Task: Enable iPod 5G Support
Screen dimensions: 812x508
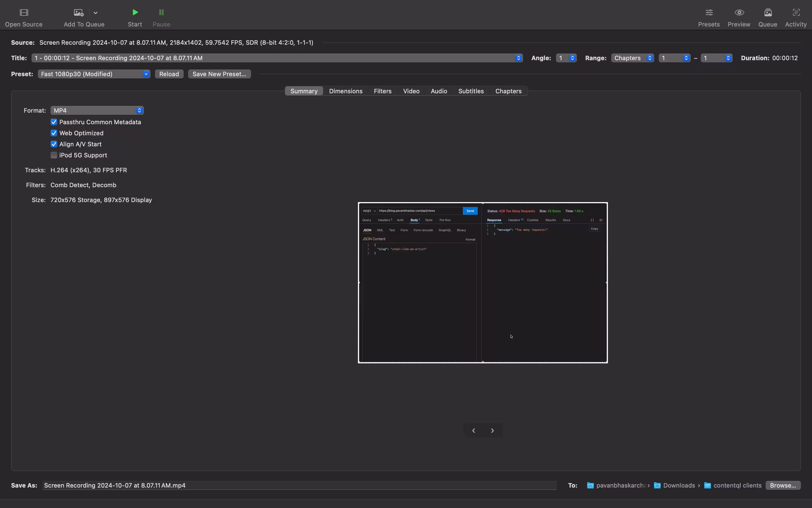Action: (54, 155)
